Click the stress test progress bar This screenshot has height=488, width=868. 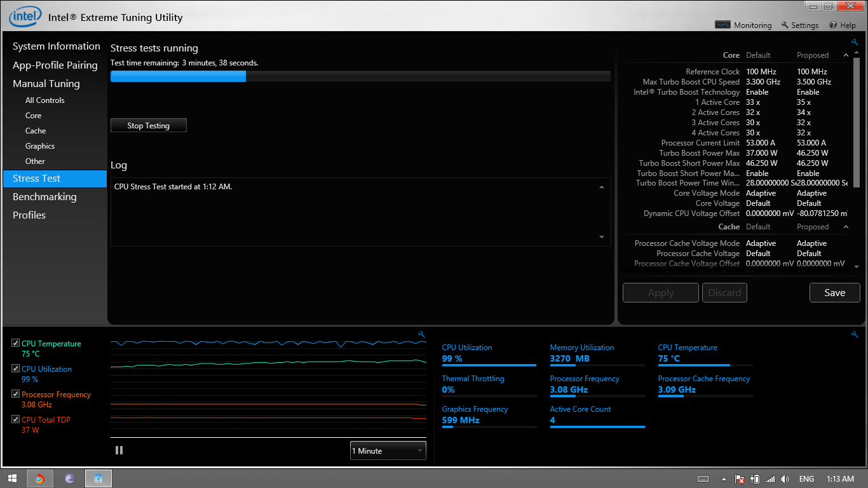pyautogui.click(x=360, y=76)
